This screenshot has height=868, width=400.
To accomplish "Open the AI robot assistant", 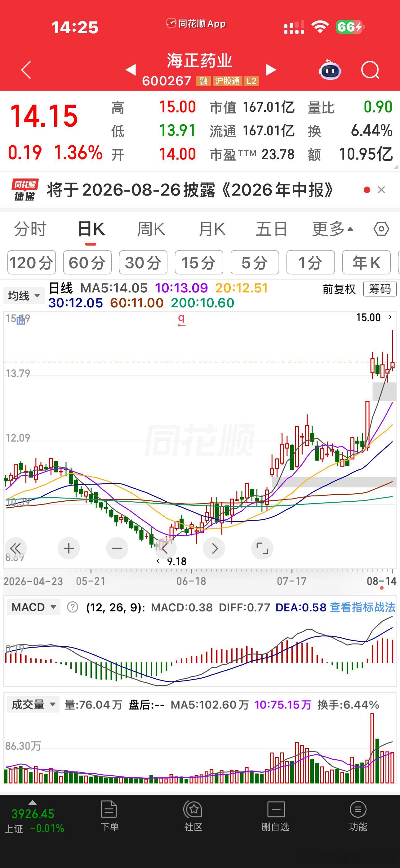I will [x=330, y=70].
